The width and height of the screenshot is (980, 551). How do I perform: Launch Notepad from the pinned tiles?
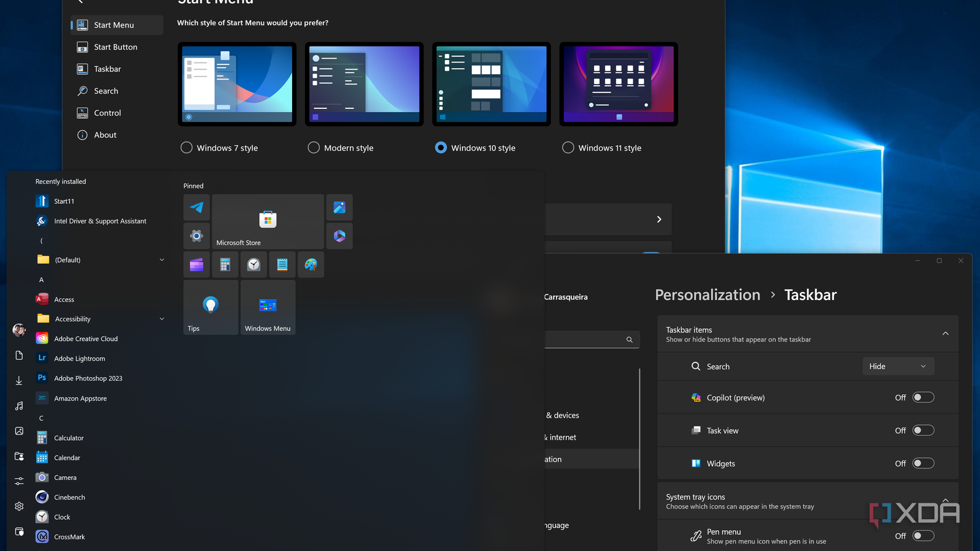pos(282,264)
